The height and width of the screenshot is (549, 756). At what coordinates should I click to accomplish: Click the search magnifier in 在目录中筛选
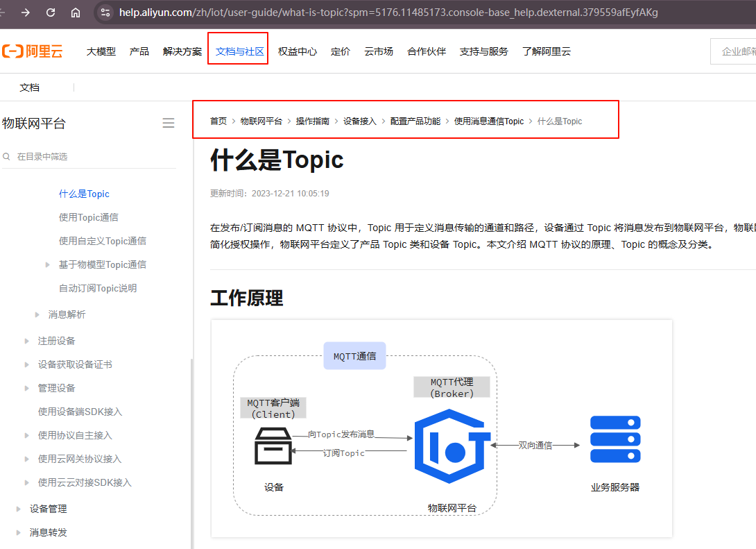click(x=7, y=156)
